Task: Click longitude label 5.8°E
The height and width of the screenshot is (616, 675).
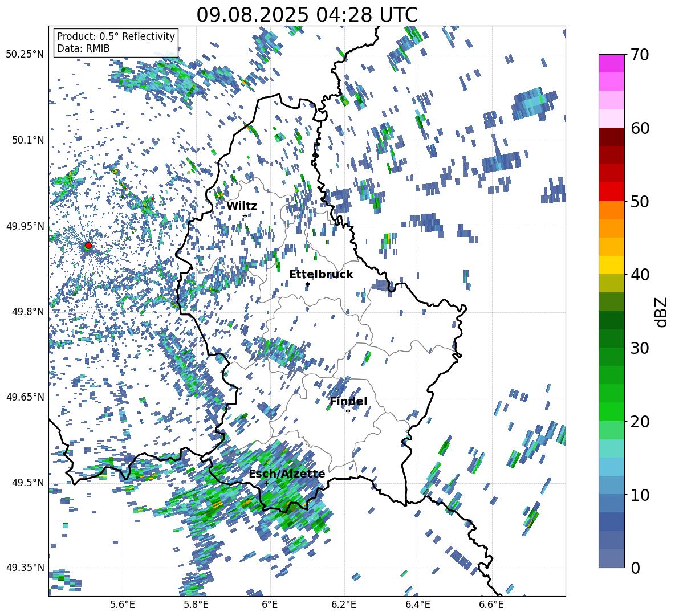Action: pyautogui.click(x=196, y=605)
